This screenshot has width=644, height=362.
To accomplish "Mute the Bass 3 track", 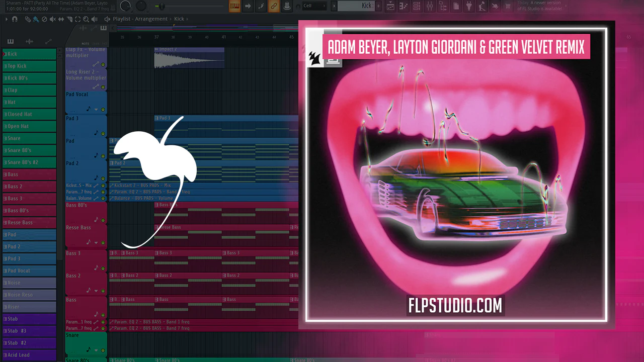I will (103, 267).
